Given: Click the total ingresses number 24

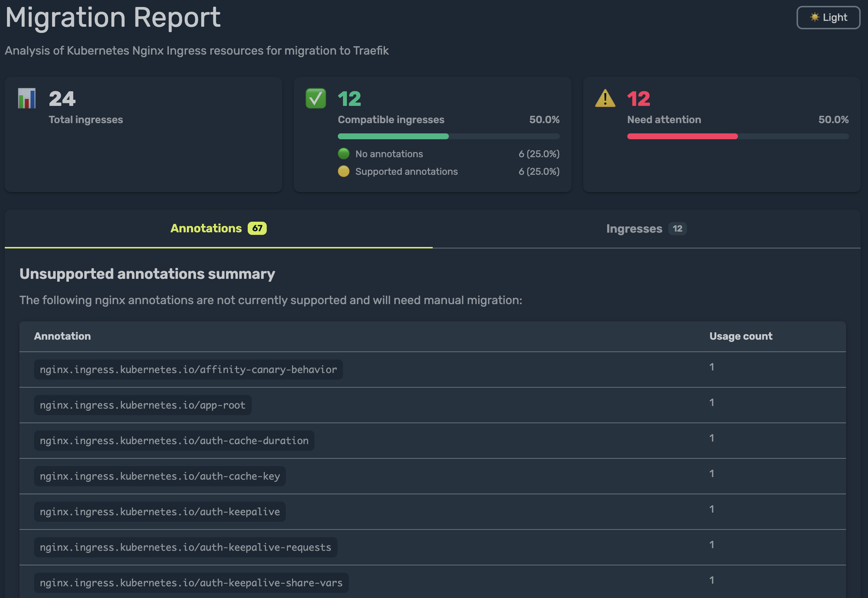Looking at the screenshot, I should pos(62,99).
